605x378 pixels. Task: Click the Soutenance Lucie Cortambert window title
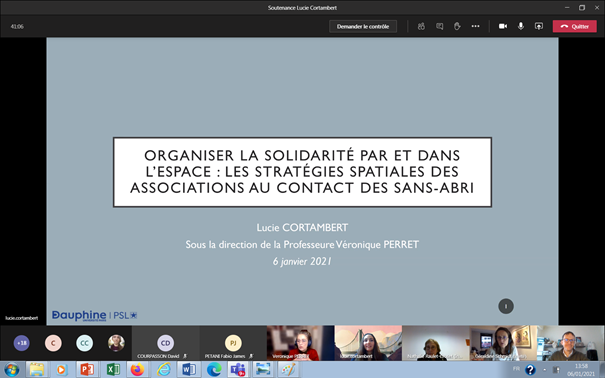(302, 8)
